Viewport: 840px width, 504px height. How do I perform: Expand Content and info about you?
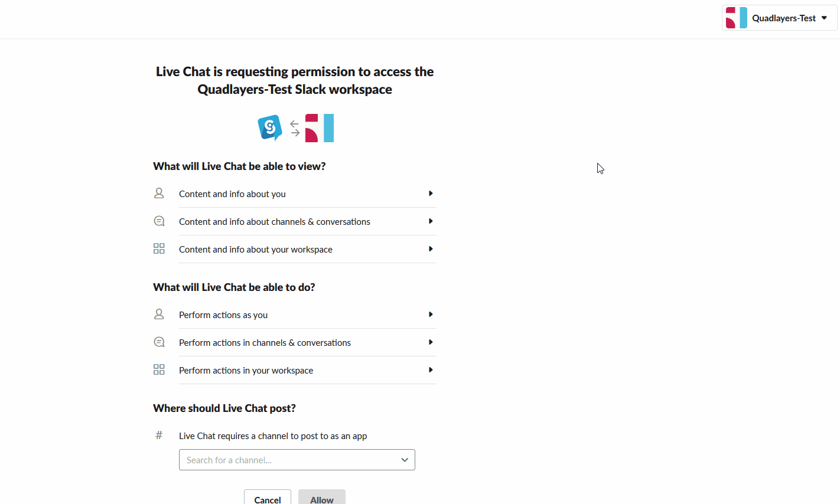[x=307, y=194]
